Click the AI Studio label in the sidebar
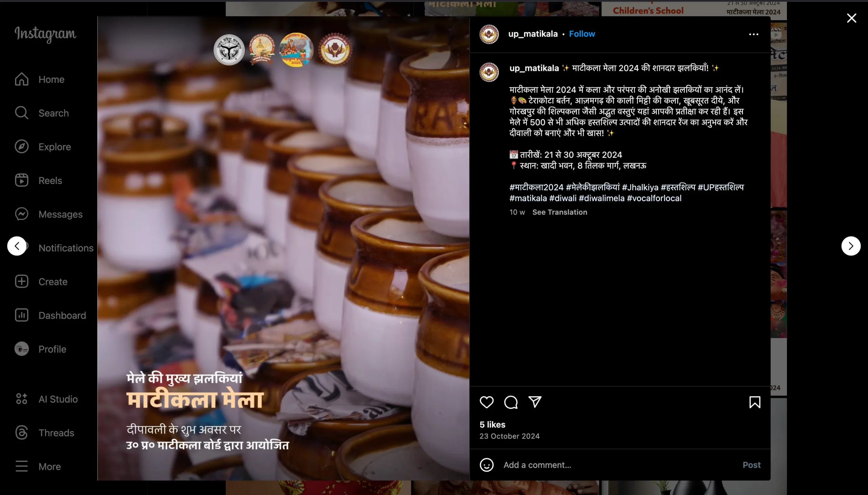Screen dimensions: 868x495 [58, 399]
